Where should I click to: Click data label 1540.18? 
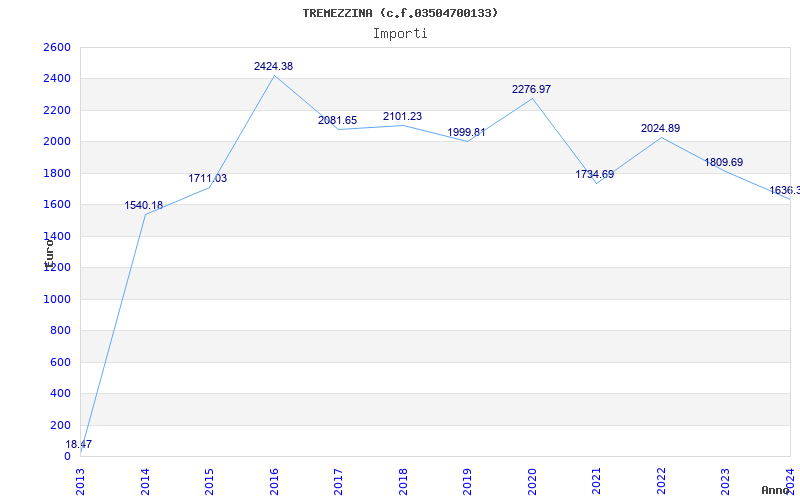(144, 206)
